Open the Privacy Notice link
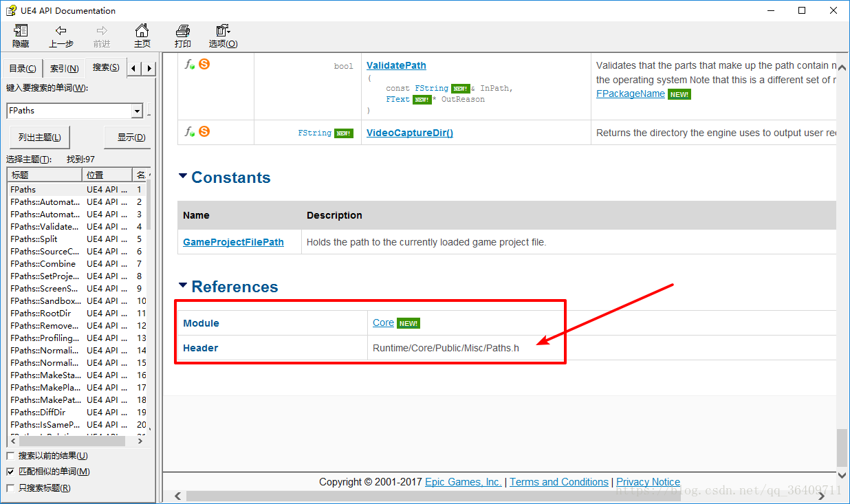This screenshot has height=504, width=850. pyautogui.click(x=648, y=482)
